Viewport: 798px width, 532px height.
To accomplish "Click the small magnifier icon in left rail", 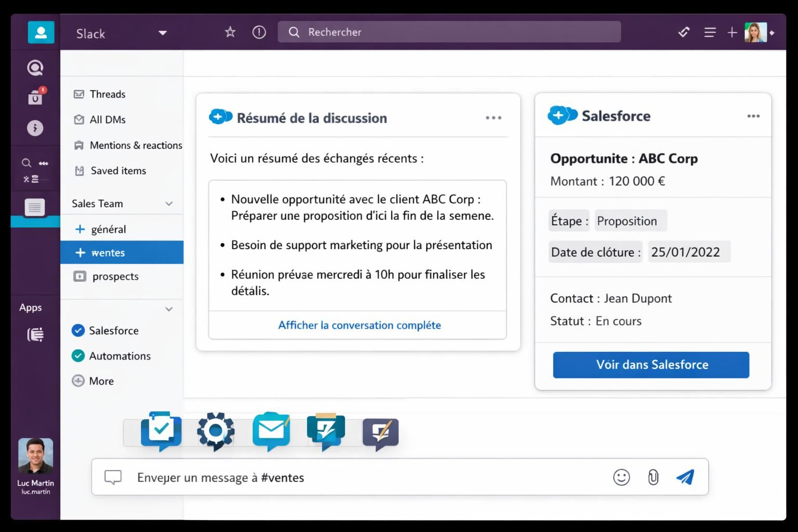I will (x=26, y=163).
